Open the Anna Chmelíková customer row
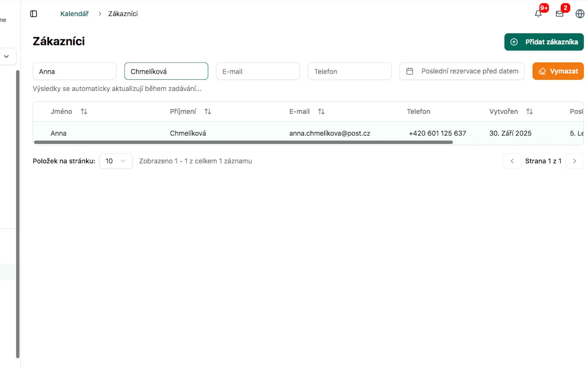 click(188, 133)
